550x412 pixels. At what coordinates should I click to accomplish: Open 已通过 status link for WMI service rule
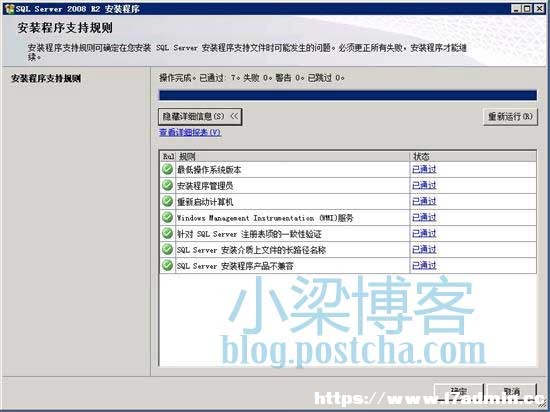click(424, 217)
